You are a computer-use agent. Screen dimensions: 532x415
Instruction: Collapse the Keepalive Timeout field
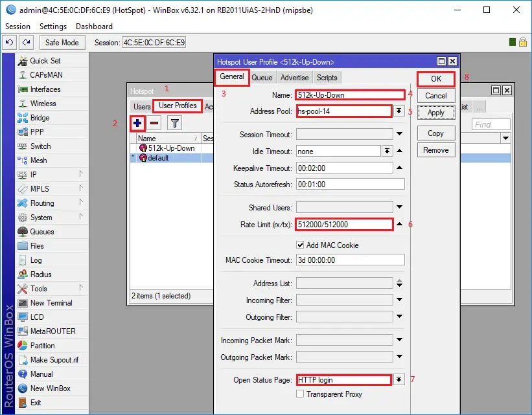click(x=400, y=168)
